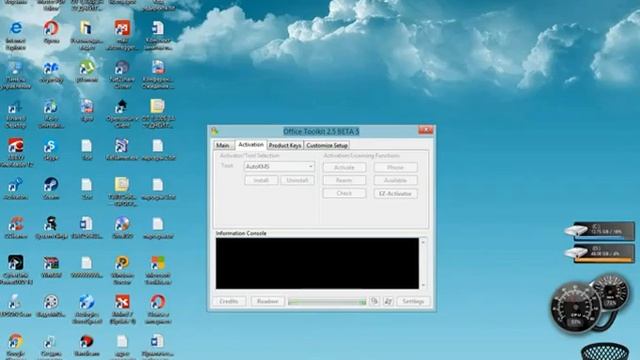
Task: Click the Activate button
Action: click(x=344, y=167)
